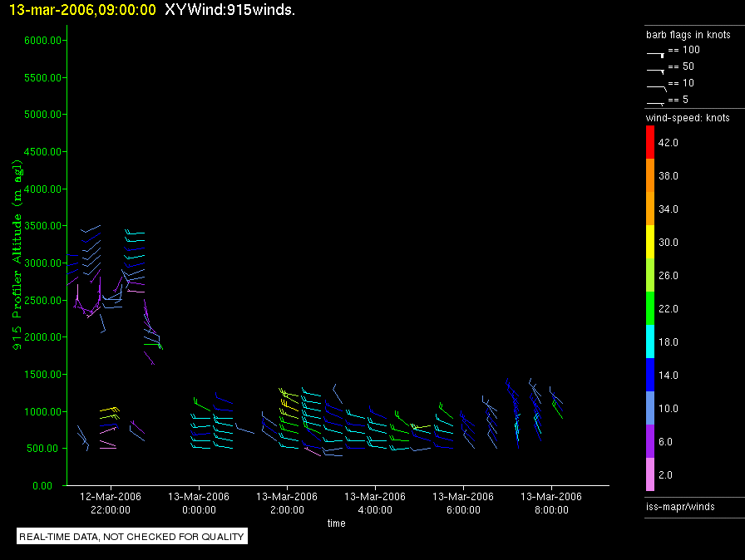745x560 pixels.
Task: Choose the blue 14.0 knots color swatch
Action: click(x=651, y=376)
